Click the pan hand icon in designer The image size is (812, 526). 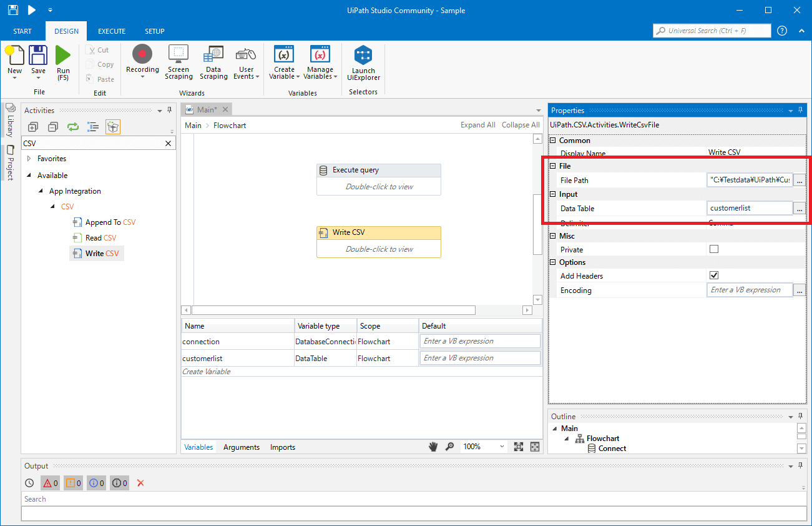coord(434,447)
